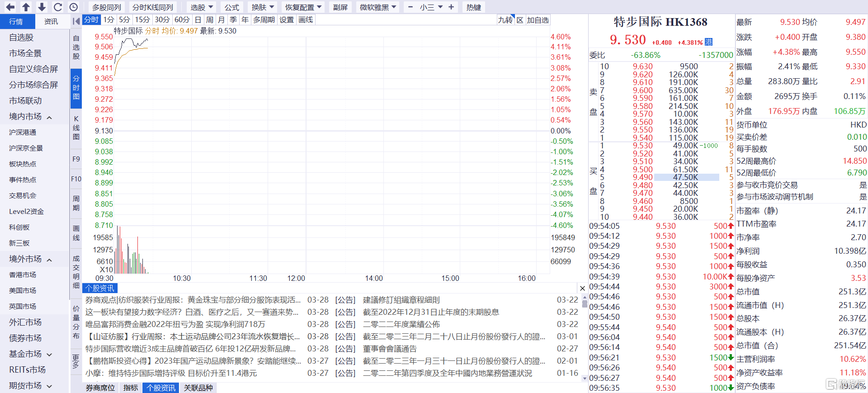The image size is (868, 393).
Task: Decrease font size with minus icon
Action: [410, 7]
